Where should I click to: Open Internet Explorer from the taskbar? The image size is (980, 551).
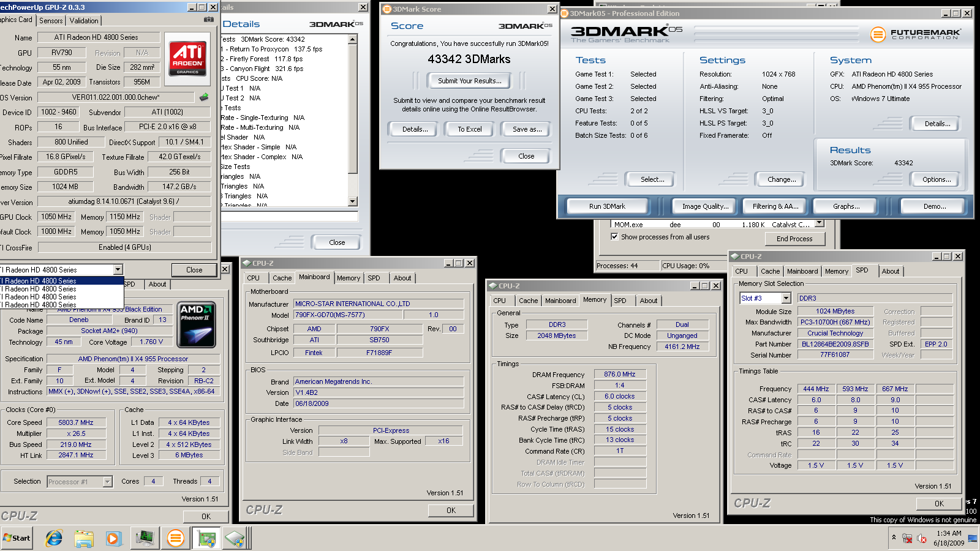[x=54, y=538]
